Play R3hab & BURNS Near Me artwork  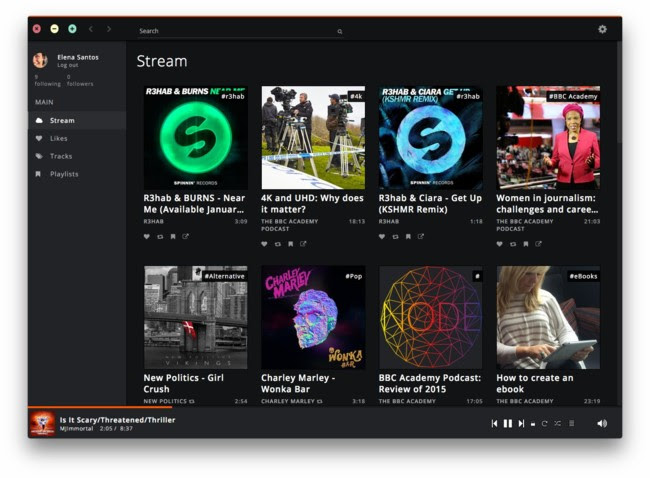[x=195, y=138]
